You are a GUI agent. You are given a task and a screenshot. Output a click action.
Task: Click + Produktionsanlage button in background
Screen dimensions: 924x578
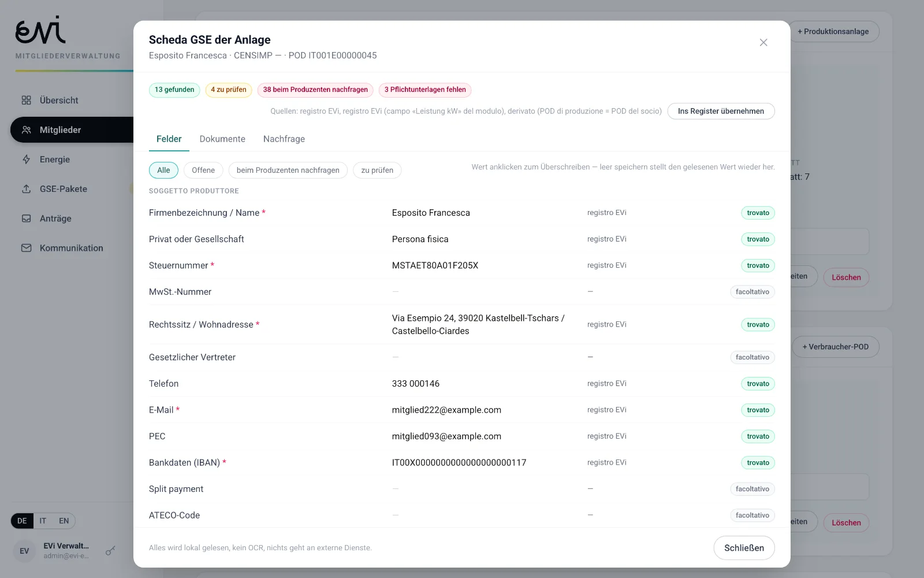[834, 31]
